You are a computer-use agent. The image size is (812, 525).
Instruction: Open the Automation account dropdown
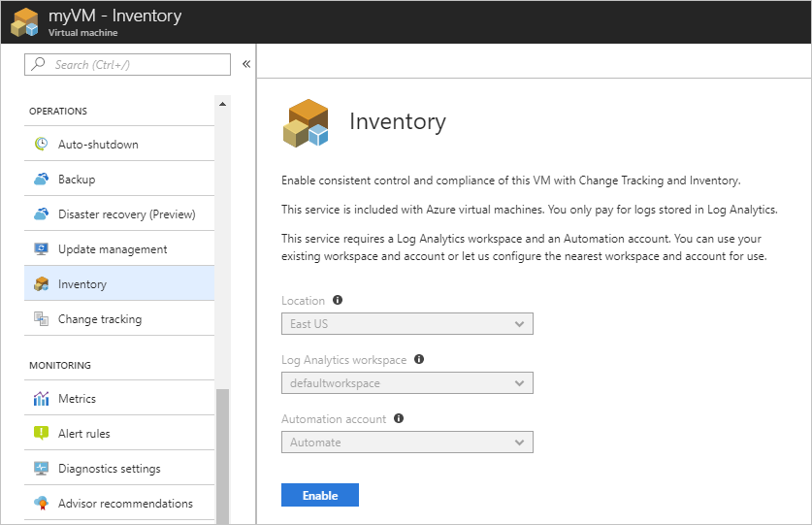coord(407,443)
